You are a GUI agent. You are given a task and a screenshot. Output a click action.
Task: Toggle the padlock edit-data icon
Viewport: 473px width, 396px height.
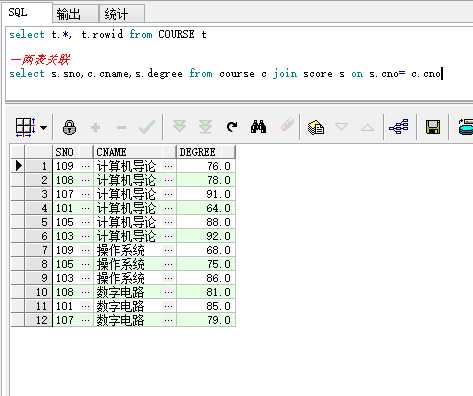coord(69,127)
